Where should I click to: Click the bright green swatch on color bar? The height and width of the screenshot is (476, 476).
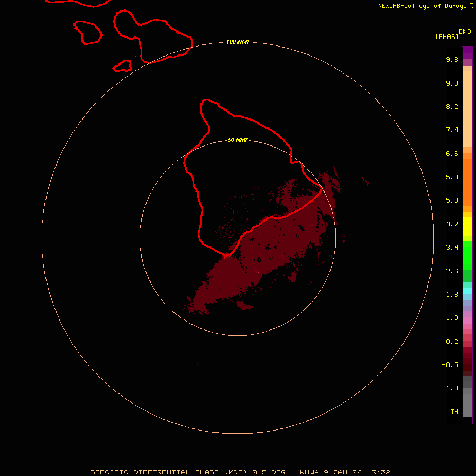pyautogui.click(x=467, y=255)
